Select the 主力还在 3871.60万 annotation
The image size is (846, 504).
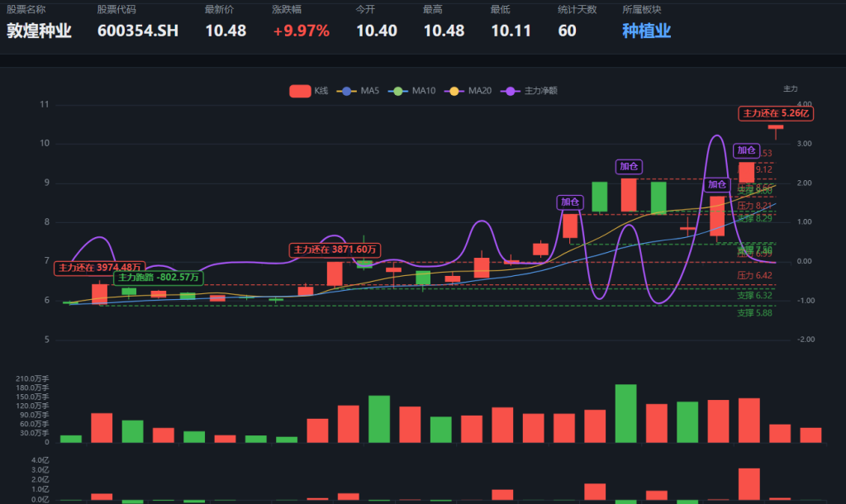click(335, 250)
